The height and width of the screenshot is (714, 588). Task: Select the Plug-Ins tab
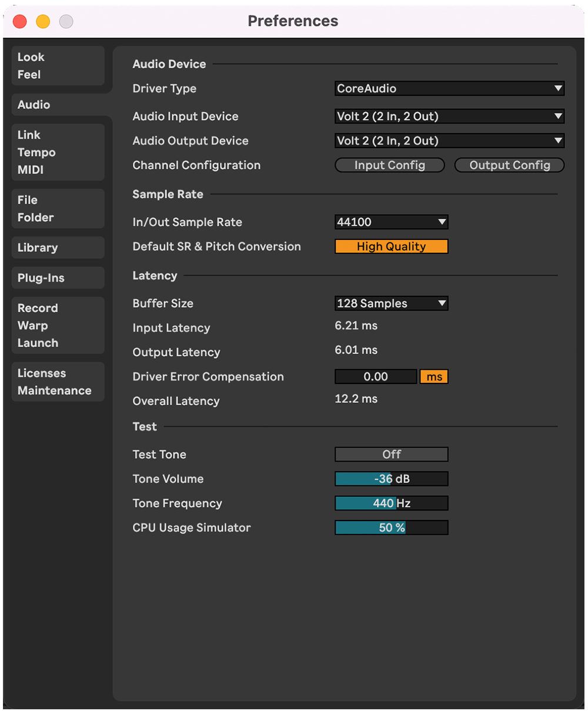tap(58, 278)
